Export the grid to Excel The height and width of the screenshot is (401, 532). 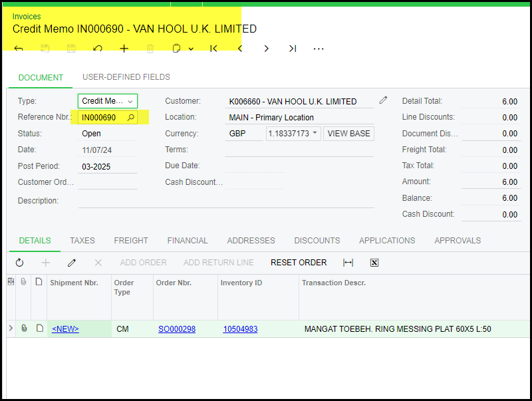tap(374, 263)
